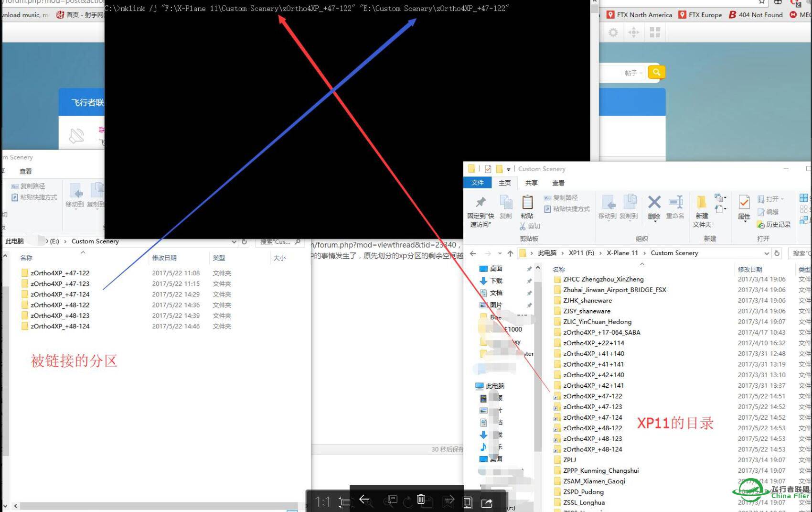Screen dimensions: 812x512
Task: Sort left Explorer by 名称 column
Action: click(26, 258)
